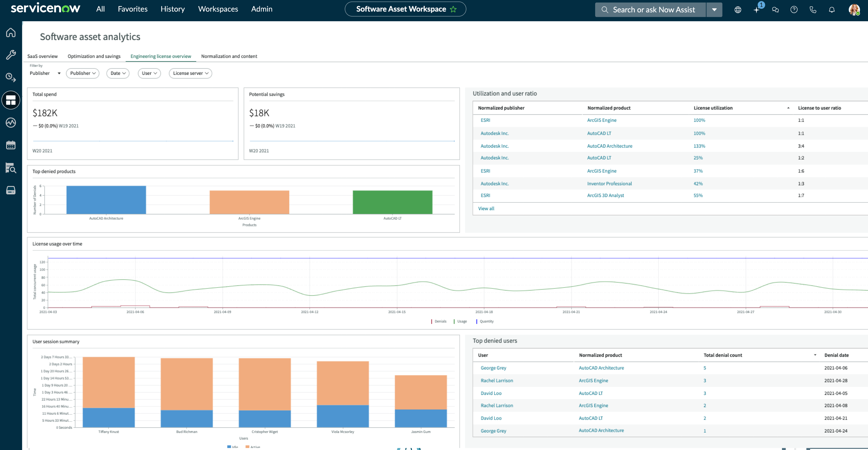Open the Inventor Professional product link
The height and width of the screenshot is (450, 868).
(x=609, y=184)
